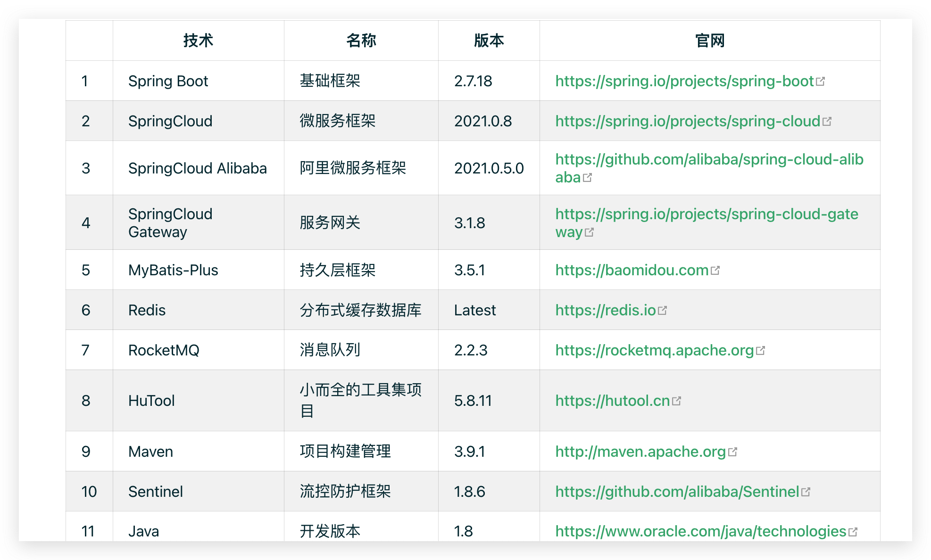Viewport: 931px width, 560px height.
Task: Open the Oracle Java technologies link
Action: click(700, 531)
